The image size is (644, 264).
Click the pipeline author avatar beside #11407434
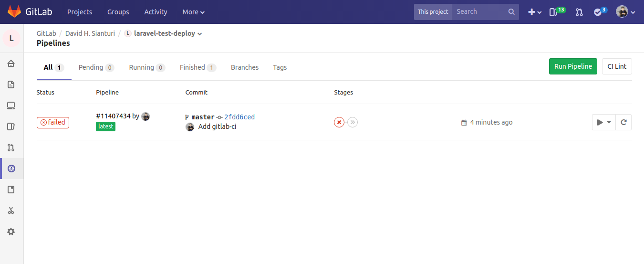[x=145, y=116]
